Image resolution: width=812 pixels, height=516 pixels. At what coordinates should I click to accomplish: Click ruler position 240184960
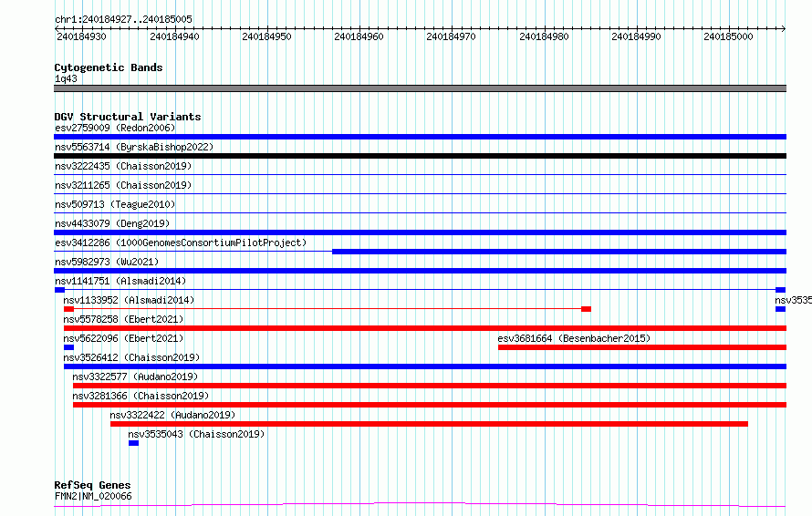coord(359,36)
